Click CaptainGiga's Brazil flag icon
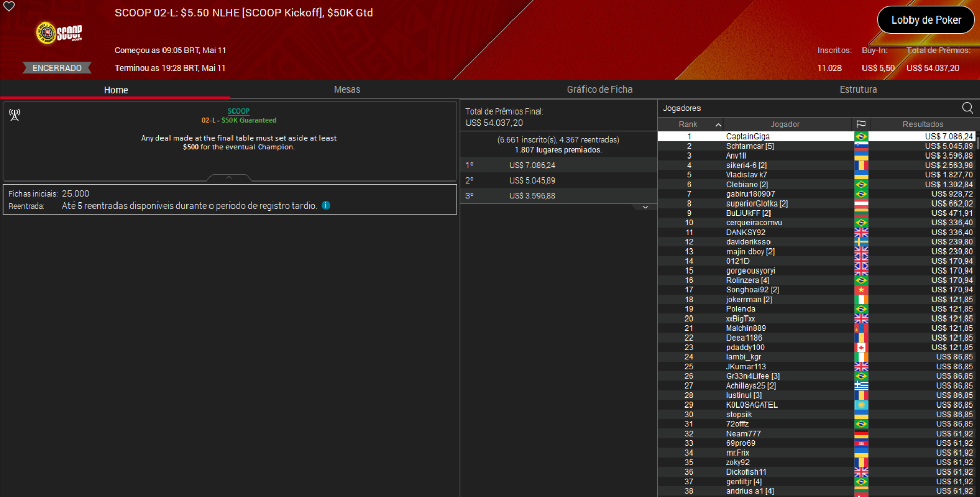Image resolution: width=980 pixels, height=497 pixels. pyautogui.click(x=861, y=137)
